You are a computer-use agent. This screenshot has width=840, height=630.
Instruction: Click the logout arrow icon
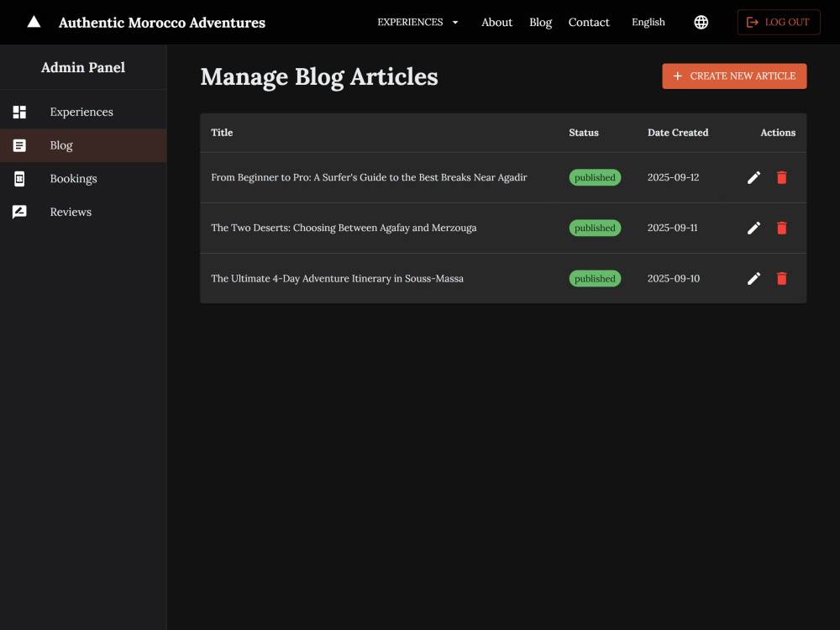(752, 22)
